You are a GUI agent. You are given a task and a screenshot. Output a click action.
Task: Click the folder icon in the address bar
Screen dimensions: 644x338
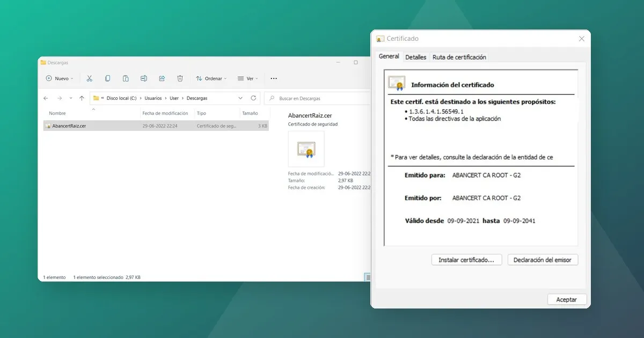pos(96,98)
